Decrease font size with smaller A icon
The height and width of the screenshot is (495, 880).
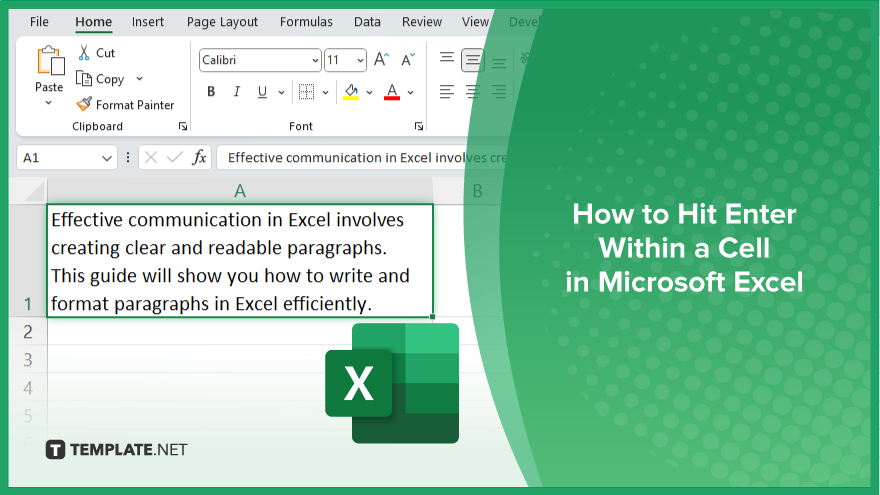point(408,59)
